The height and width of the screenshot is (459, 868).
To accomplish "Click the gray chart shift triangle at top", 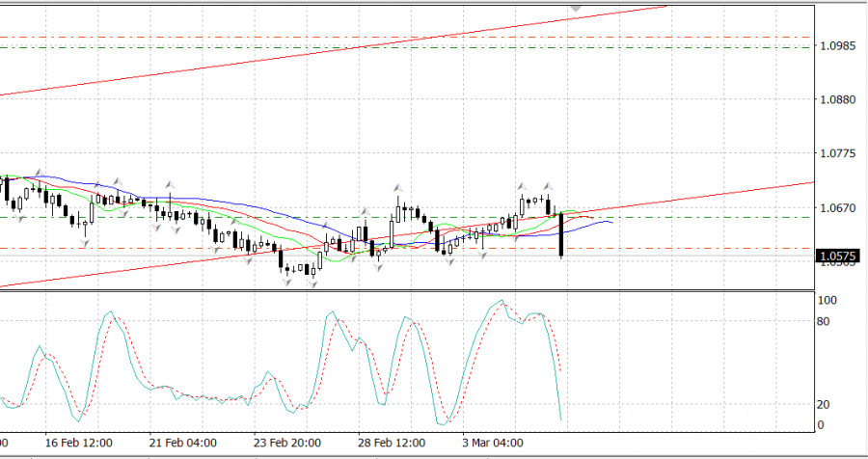I will [x=576, y=8].
